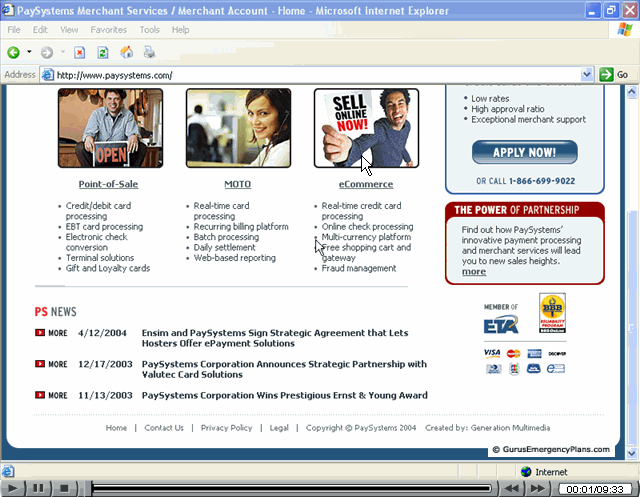Click MORE icon for 4/12/2004 news
640x497 pixels.
tap(40, 333)
